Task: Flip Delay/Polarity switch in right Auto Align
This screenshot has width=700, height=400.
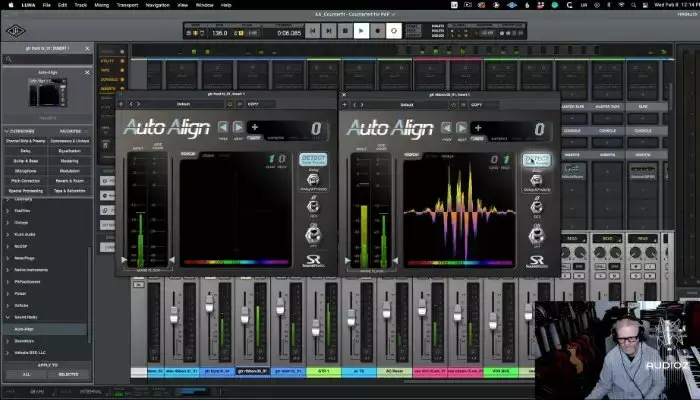Action: pyautogui.click(x=536, y=181)
